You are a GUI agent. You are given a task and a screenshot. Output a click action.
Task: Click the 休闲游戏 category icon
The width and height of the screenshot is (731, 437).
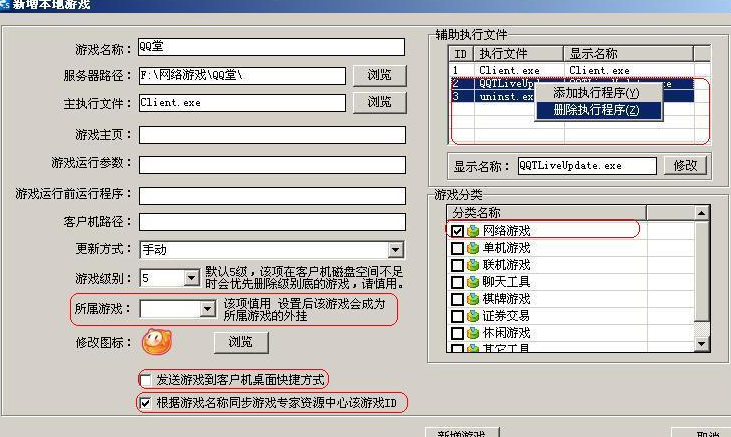coord(473,333)
